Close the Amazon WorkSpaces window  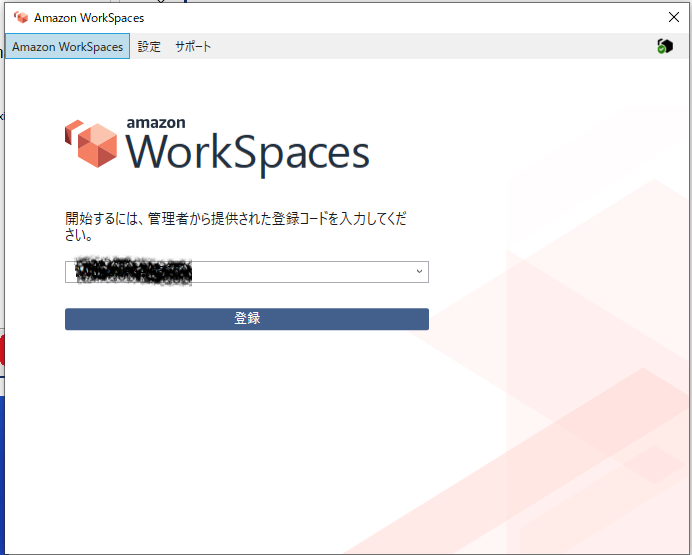674,17
